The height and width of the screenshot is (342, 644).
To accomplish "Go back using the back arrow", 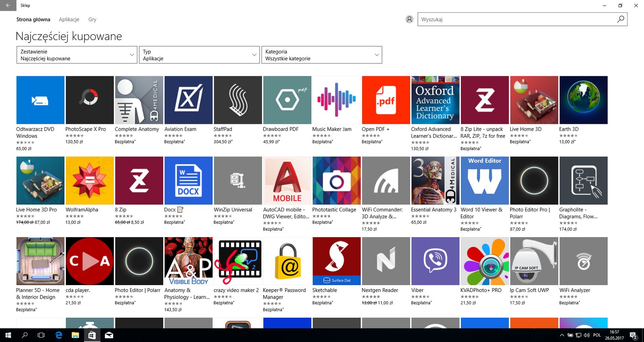I will (8, 5).
